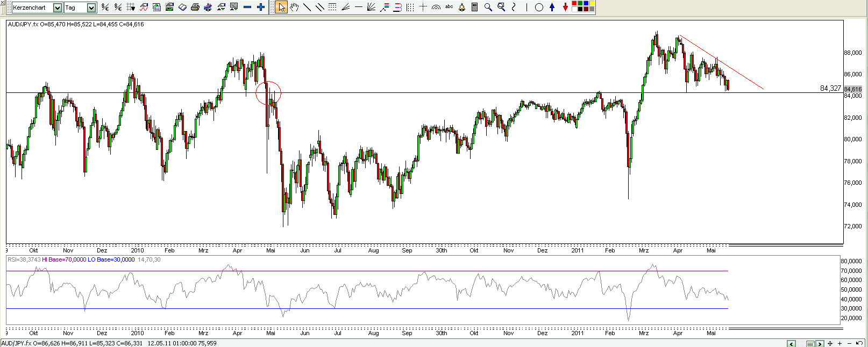This screenshot has width=868, height=347.
Task: Select the vertical dotted time zones tool
Action: (410, 8)
